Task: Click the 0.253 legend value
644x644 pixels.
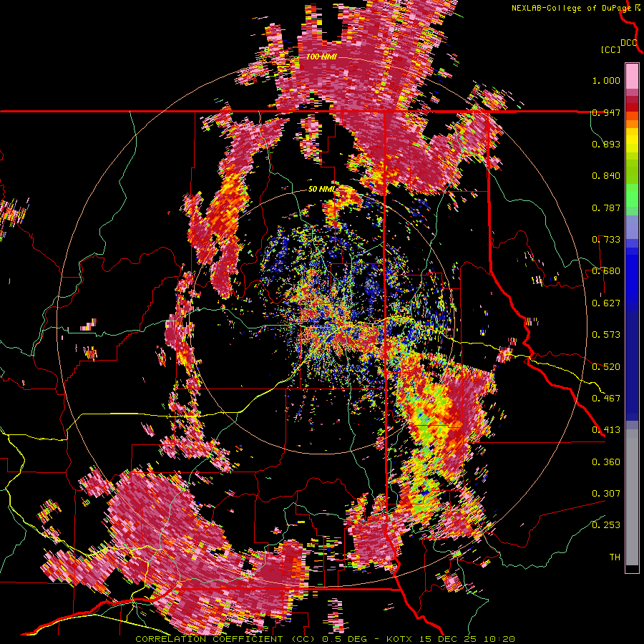Action: tap(606, 525)
